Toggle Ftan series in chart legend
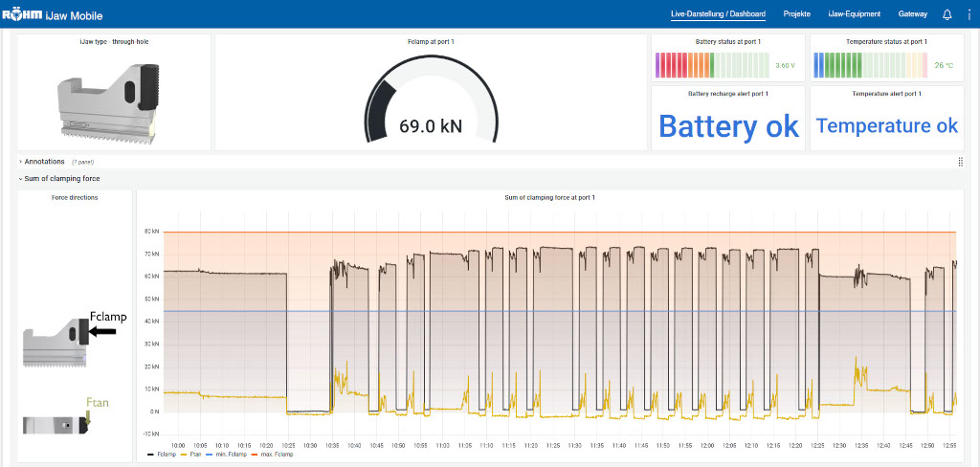 [x=189, y=455]
